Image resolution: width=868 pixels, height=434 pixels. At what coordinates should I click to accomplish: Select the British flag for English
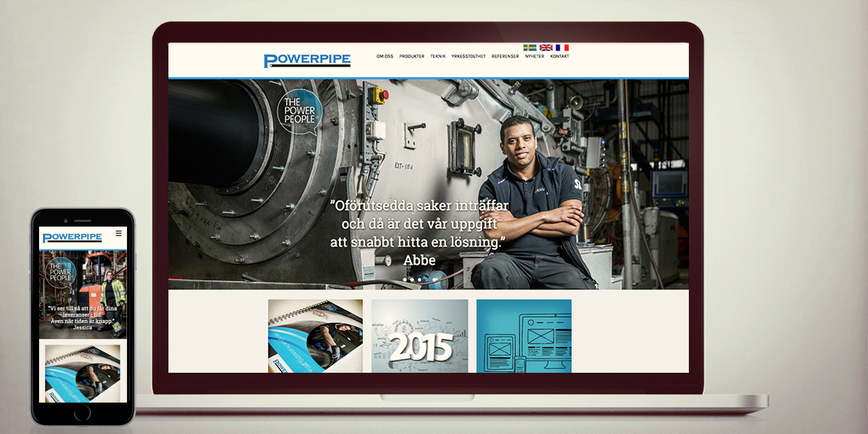[x=546, y=47]
